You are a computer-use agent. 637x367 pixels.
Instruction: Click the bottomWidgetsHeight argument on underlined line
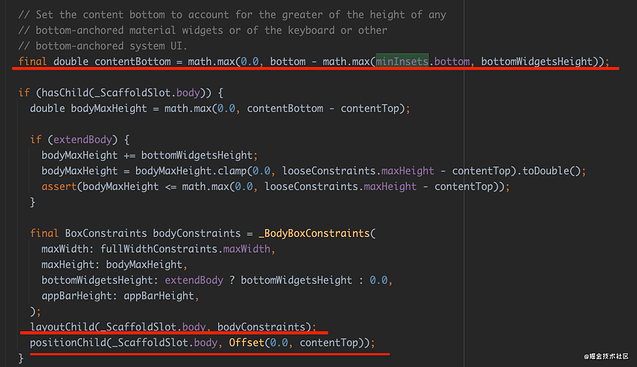click(x=537, y=61)
